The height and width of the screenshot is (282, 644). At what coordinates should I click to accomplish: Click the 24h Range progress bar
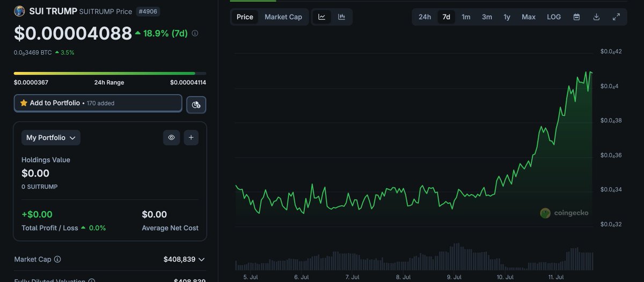(110, 73)
